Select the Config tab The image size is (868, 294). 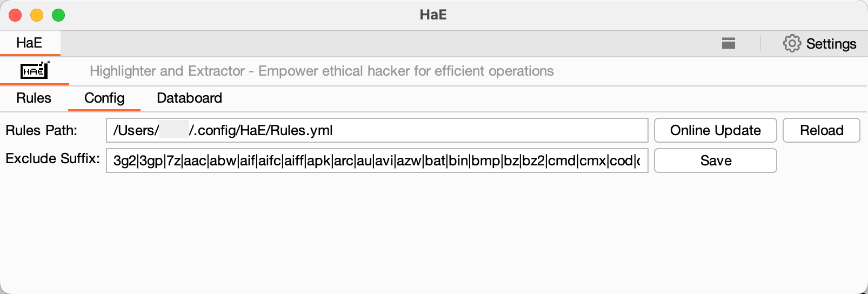[x=104, y=98]
